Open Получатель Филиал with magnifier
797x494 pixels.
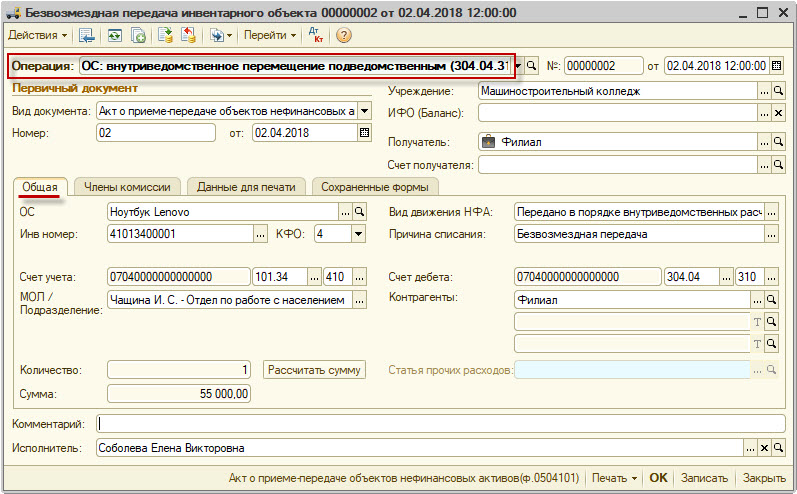(x=778, y=142)
